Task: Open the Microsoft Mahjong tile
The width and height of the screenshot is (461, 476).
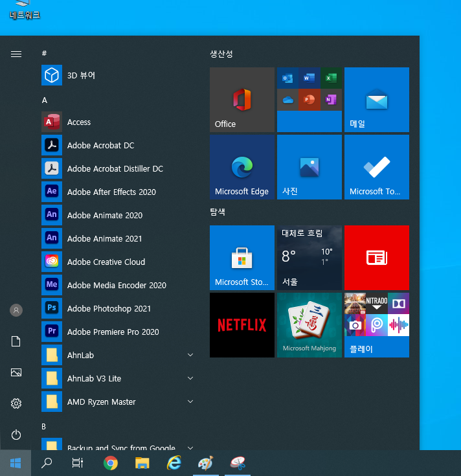Action: [309, 325]
